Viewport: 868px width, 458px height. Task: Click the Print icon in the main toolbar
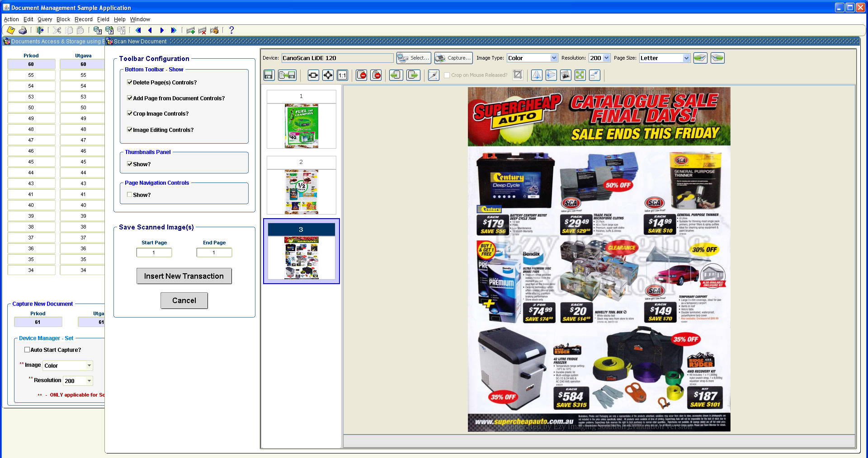click(x=23, y=30)
